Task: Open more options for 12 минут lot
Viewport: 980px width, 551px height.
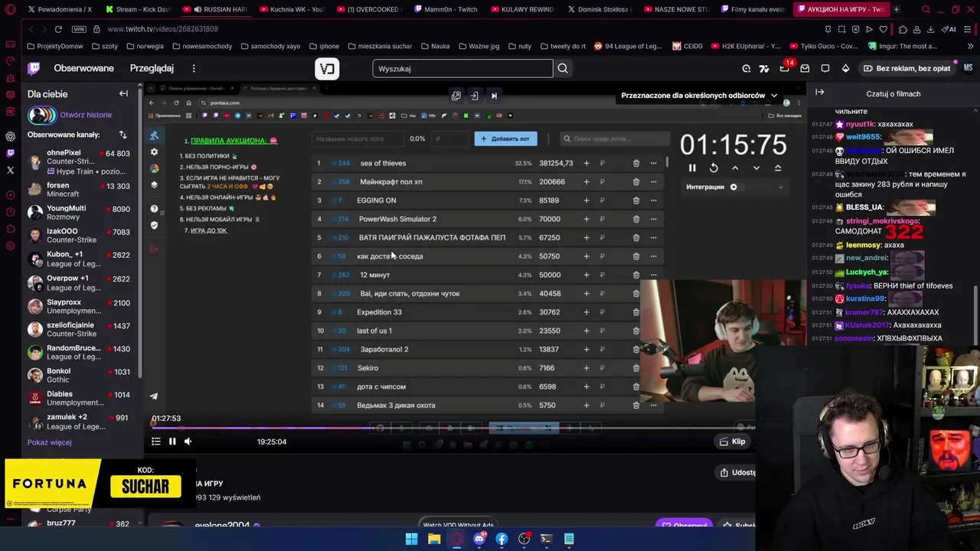Action: [x=653, y=275]
